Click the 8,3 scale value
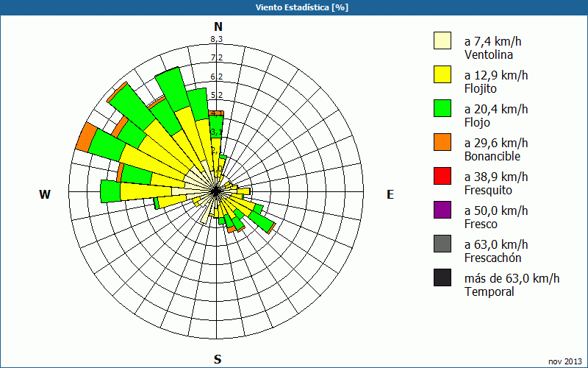 click(216, 39)
